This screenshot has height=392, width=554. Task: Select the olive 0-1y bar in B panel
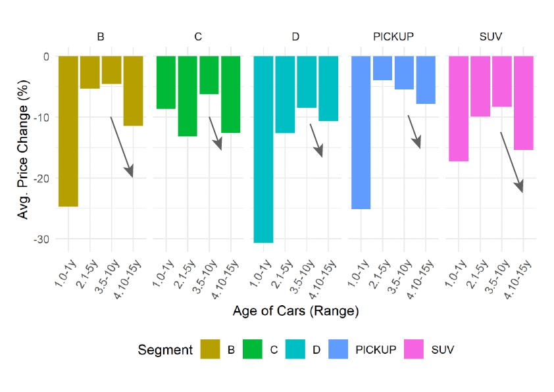pos(68,131)
